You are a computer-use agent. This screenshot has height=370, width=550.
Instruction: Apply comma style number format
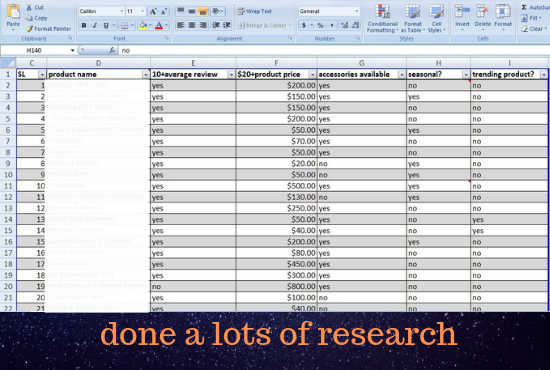pyautogui.click(x=331, y=25)
